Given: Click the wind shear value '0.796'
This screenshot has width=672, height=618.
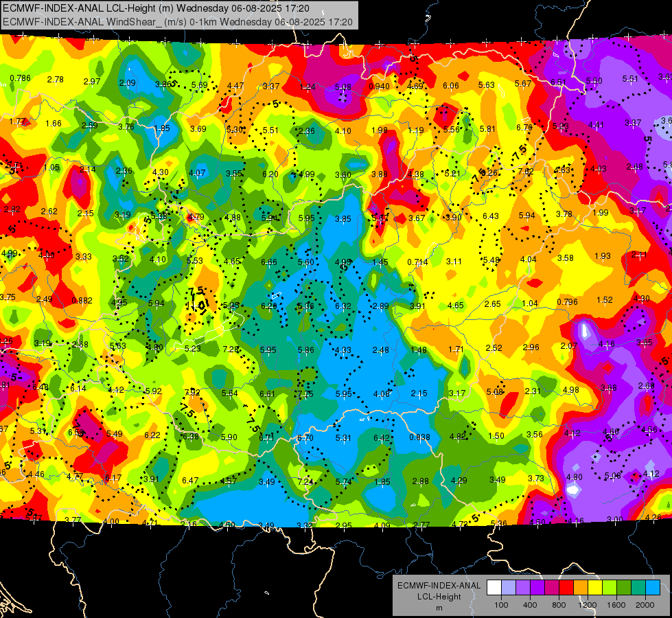Looking at the screenshot, I should (x=567, y=302).
